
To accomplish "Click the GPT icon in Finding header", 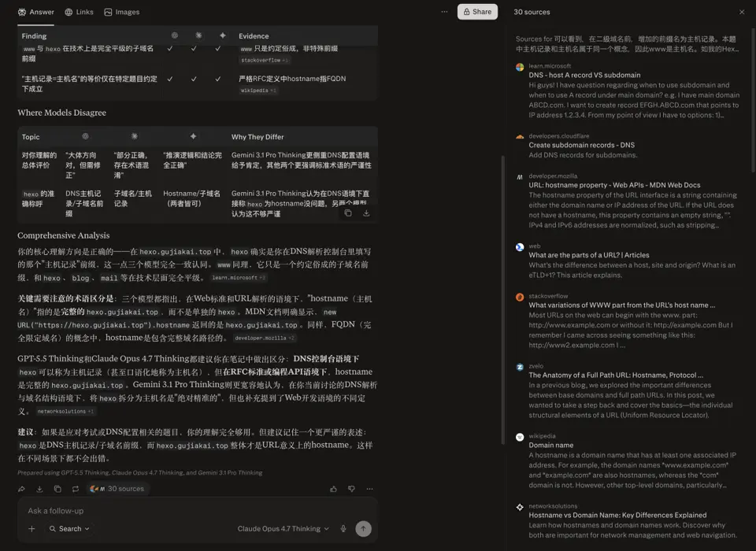I will coord(175,35).
